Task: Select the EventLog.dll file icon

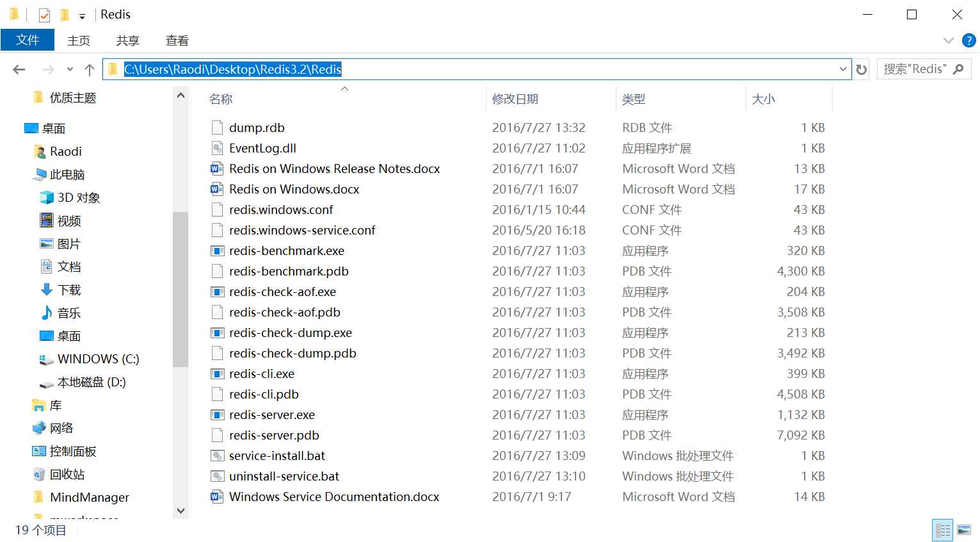Action: click(217, 148)
